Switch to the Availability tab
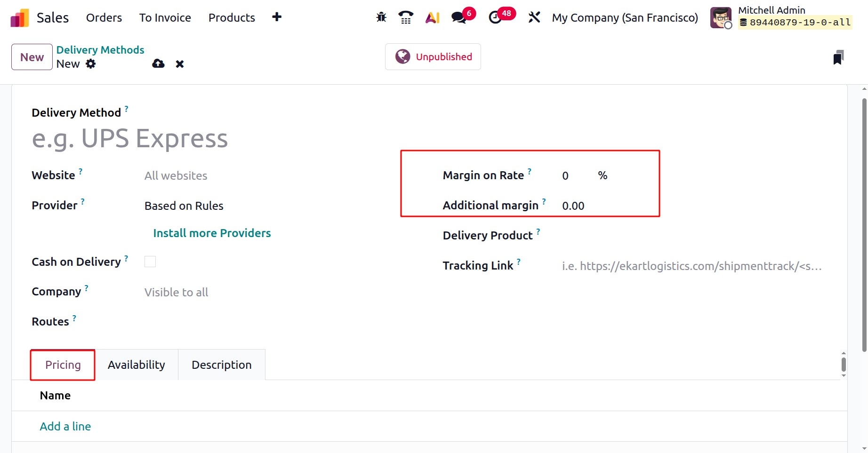This screenshot has height=453, width=868. [136, 365]
